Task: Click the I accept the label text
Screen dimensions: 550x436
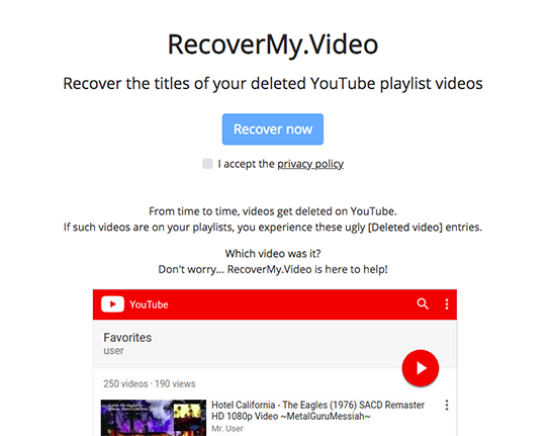Action: point(246,164)
